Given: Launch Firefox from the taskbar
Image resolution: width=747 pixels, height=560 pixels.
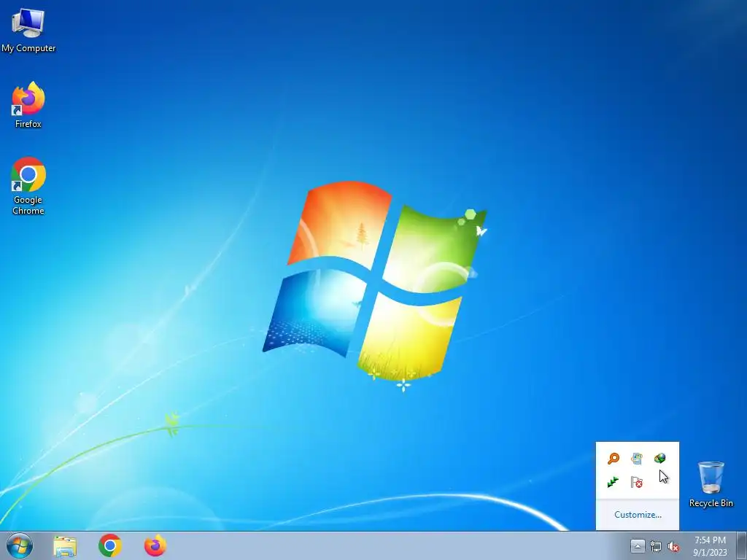Looking at the screenshot, I should (155, 545).
